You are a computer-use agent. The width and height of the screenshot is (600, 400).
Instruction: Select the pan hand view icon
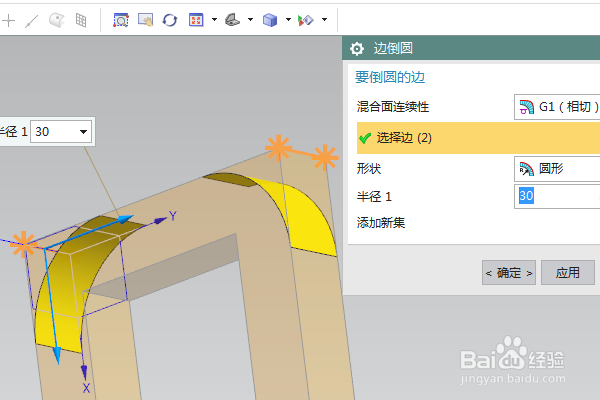click(x=145, y=20)
